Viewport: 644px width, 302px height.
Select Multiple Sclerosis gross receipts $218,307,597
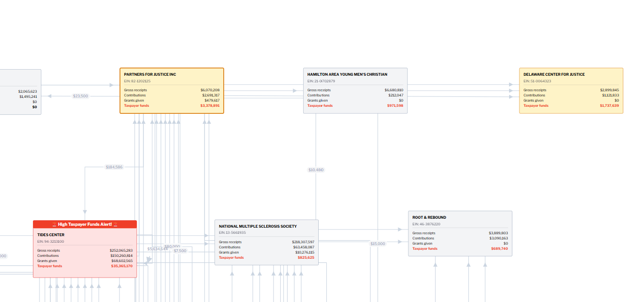(x=303, y=242)
